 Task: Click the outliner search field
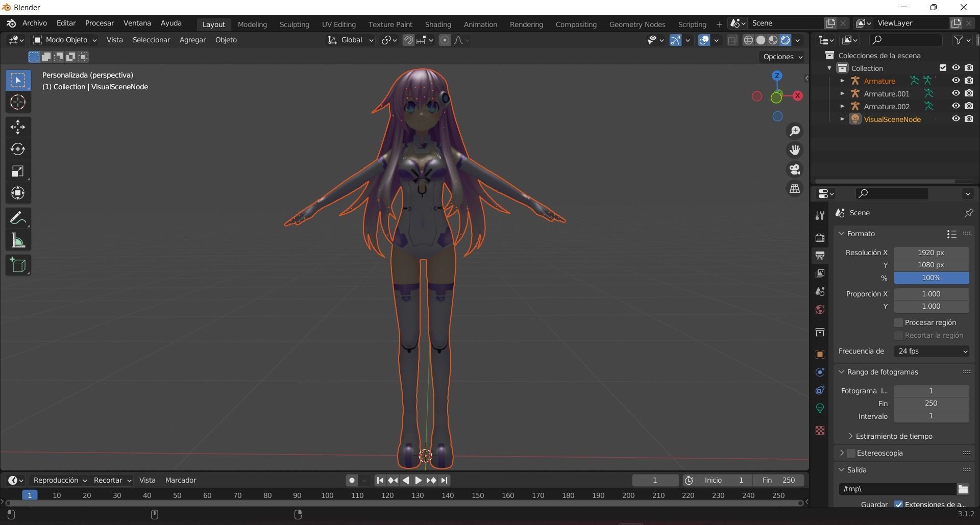pos(906,40)
